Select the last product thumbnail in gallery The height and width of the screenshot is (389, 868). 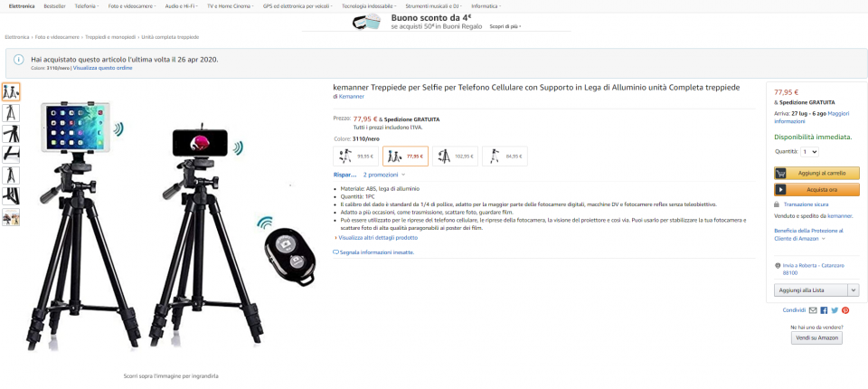11,217
